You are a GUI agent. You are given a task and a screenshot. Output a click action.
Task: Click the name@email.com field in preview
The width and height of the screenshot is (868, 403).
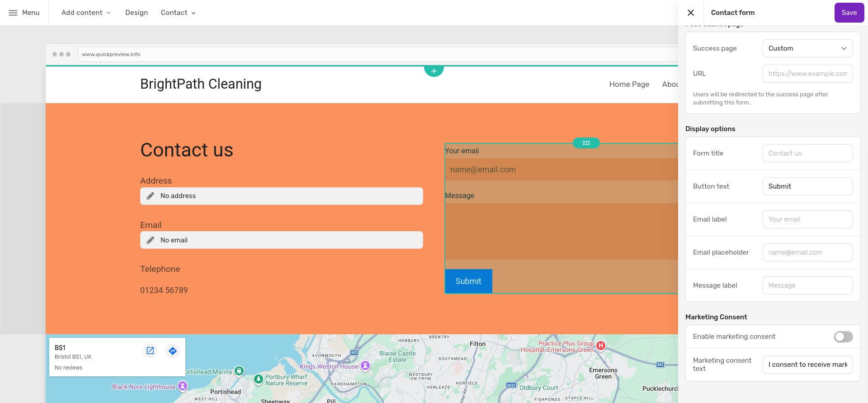(561, 170)
